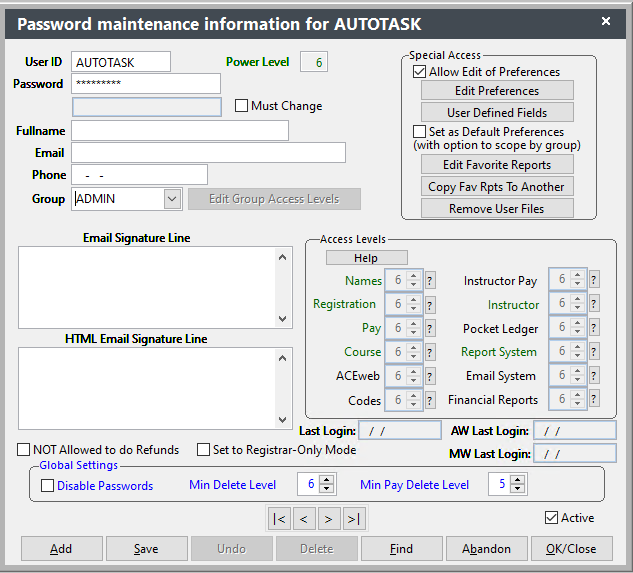633x573 pixels.
Task: Open Edit Favorite Reports
Action: [x=497, y=164]
